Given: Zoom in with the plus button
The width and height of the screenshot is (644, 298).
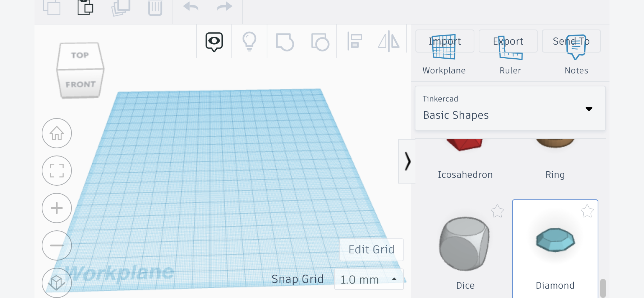Looking at the screenshot, I should (57, 208).
